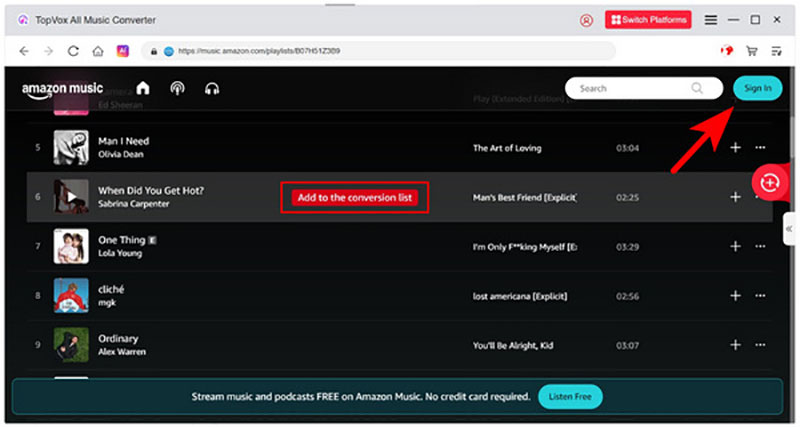This screenshot has height=428, width=800.
Task: Open more options for cliché
Action: (x=760, y=296)
